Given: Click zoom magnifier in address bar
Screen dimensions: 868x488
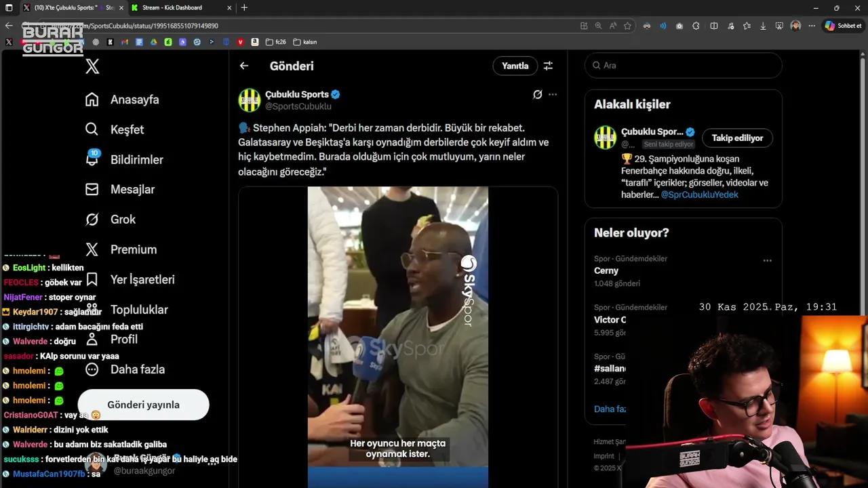Looking at the screenshot, I should tap(598, 26).
